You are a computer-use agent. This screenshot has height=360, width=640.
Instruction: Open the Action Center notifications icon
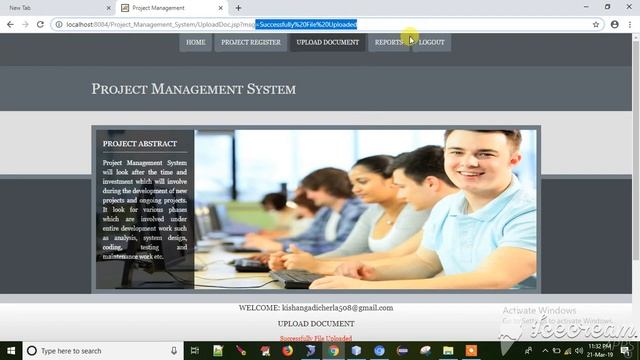pyautogui.click(x=625, y=351)
